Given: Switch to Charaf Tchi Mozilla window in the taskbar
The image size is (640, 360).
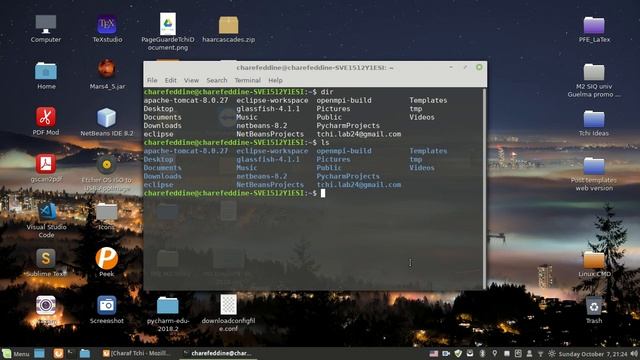Looking at the screenshot, I should (138, 353).
